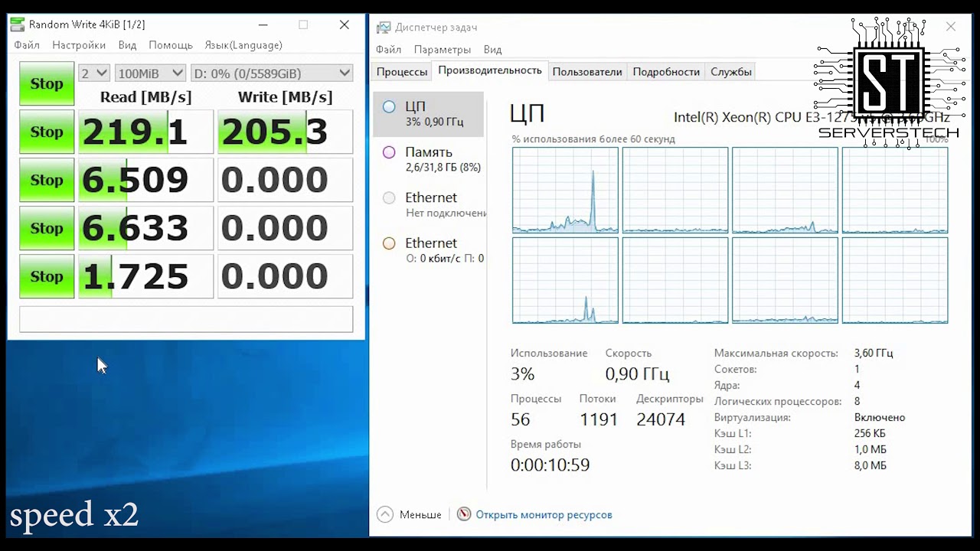
Task: Open Вид menu in Task Manager
Action: pos(493,49)
